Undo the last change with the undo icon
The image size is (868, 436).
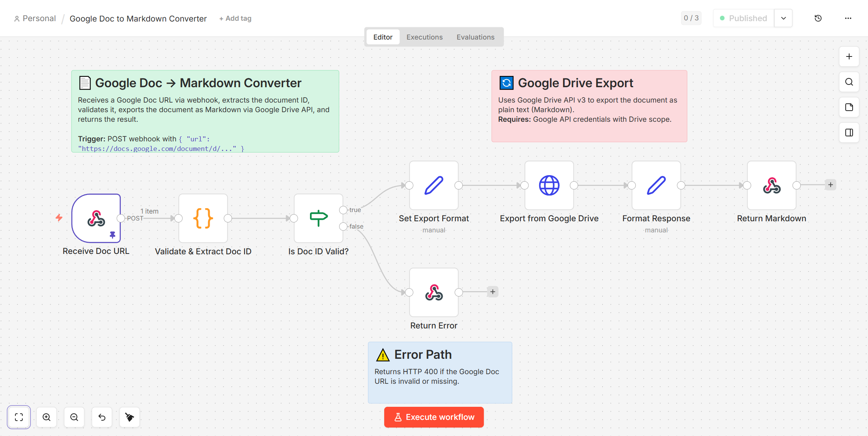click(102, 417)
